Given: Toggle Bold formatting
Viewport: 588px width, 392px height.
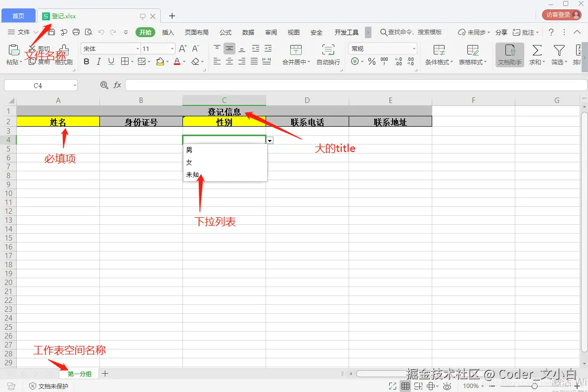Looking at the screenshot, I should 87,61.
